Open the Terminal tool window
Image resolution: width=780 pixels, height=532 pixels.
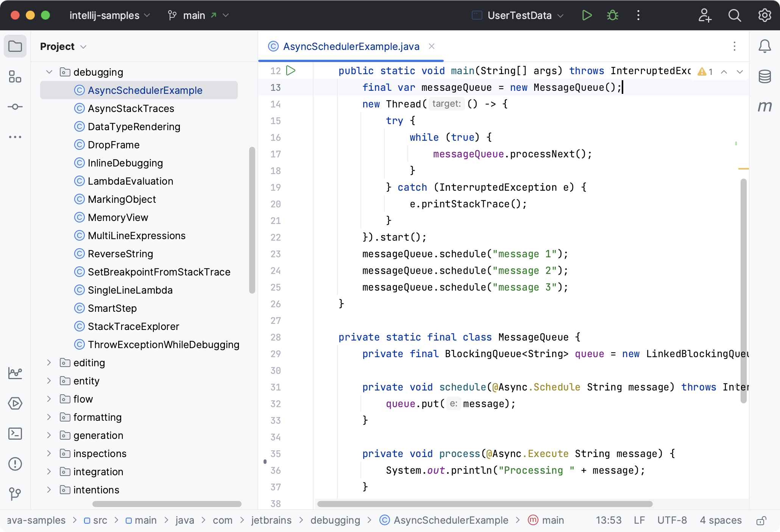(15, 434)
